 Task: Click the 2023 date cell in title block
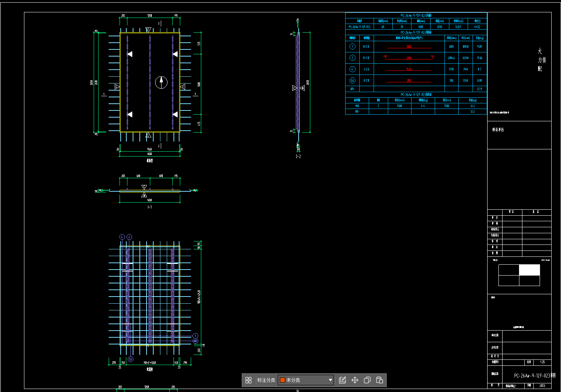click(542, 385)
